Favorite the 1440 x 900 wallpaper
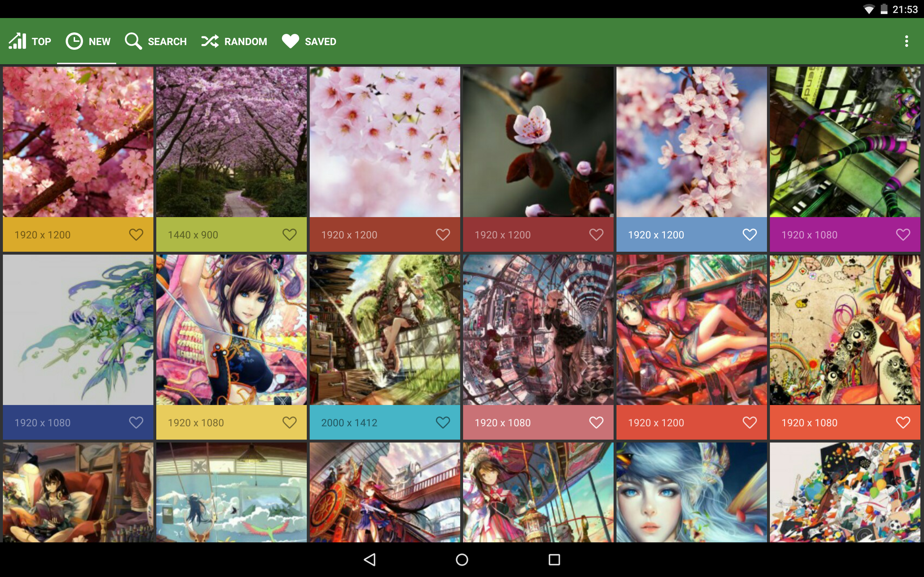The width and height of the screenshot is (924, 577). coord(289,234)
